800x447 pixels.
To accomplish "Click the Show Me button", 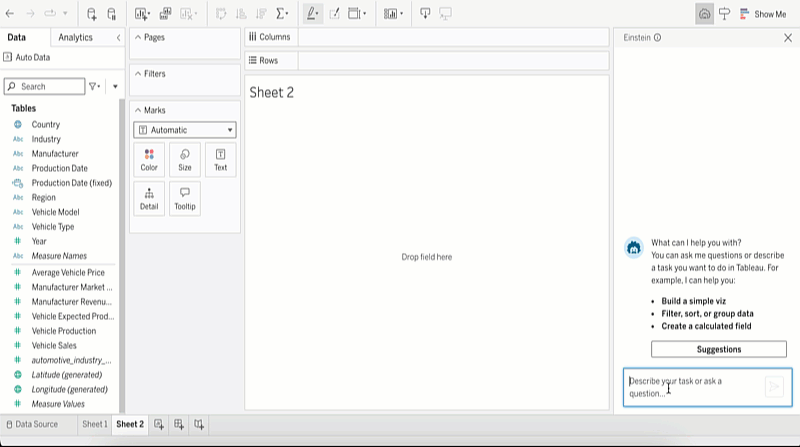I will tap(763, 14).
